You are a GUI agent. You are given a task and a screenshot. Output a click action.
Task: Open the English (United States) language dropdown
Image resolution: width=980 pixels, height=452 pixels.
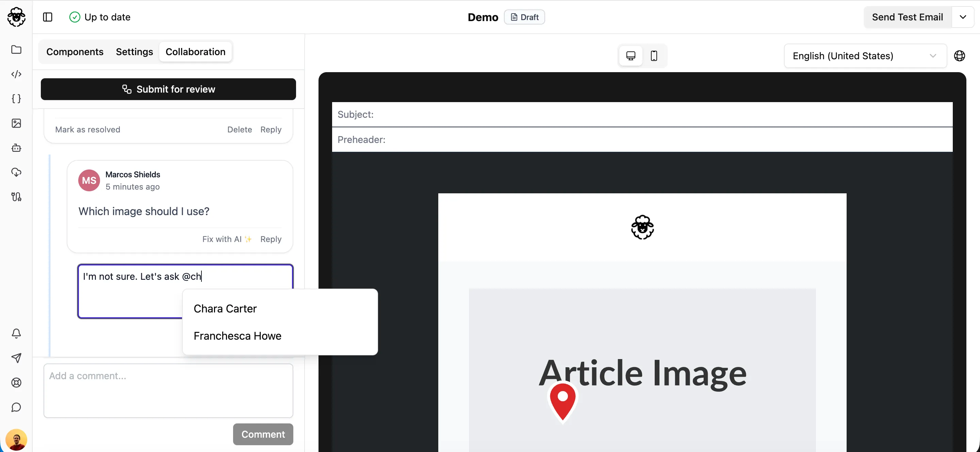click(x=865, y=56)
